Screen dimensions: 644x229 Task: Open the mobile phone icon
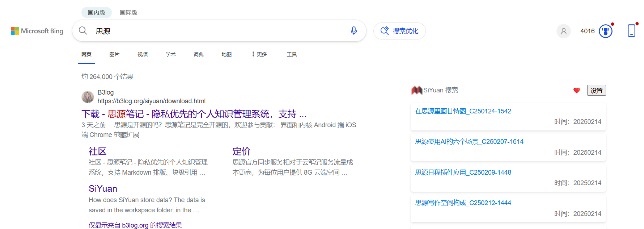pyautogui.click(x=631, y=31)
